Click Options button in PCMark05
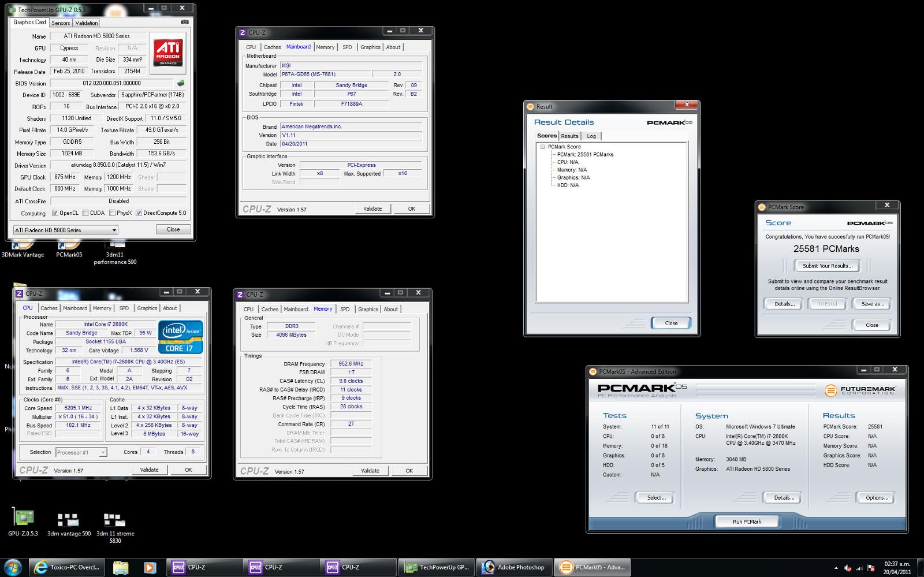The height and width of the screenshot is (577, 924). coord(877,497)
